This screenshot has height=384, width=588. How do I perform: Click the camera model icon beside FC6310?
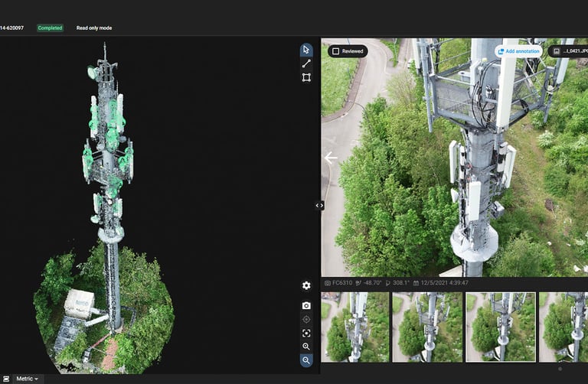[328, 283]
